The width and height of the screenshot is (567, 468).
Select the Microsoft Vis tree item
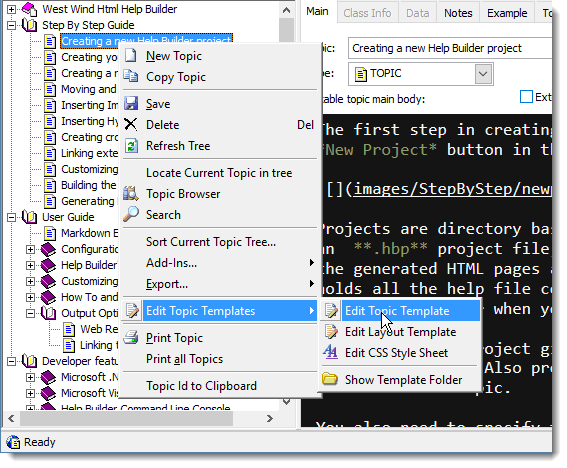click(90, 393)
